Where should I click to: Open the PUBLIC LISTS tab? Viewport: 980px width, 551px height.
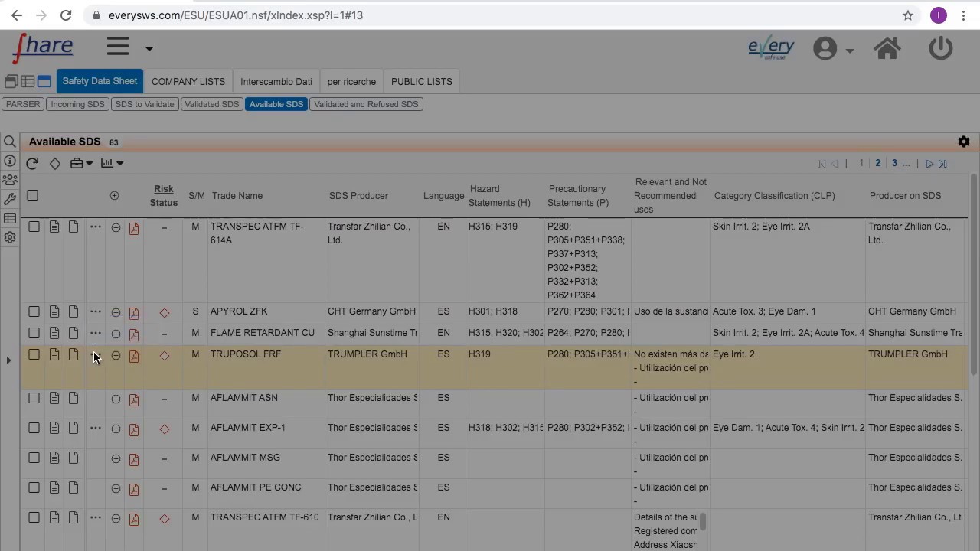coord(421,81)
